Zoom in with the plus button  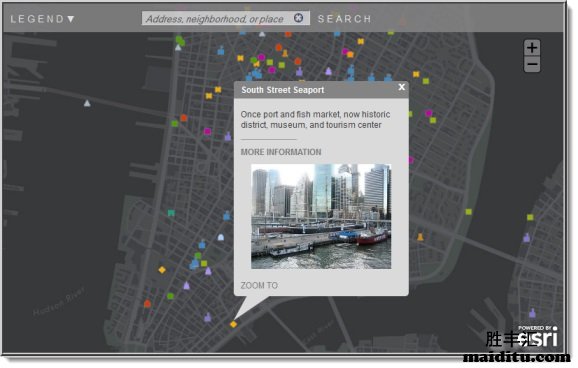pyautogui.click(x=532, y=48)
